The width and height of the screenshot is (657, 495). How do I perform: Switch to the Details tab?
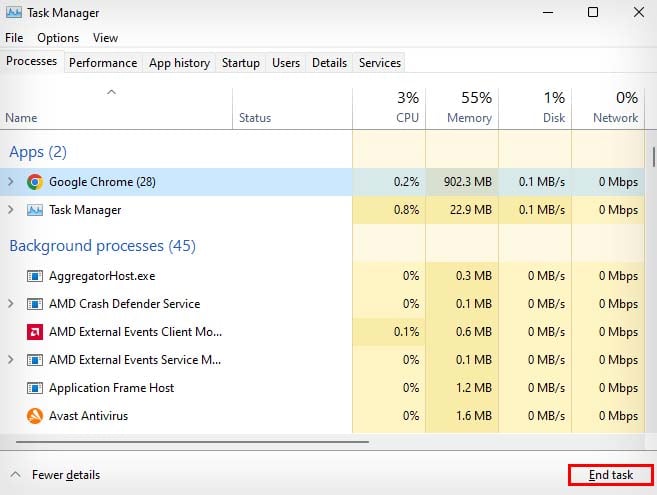click(329, 63)
